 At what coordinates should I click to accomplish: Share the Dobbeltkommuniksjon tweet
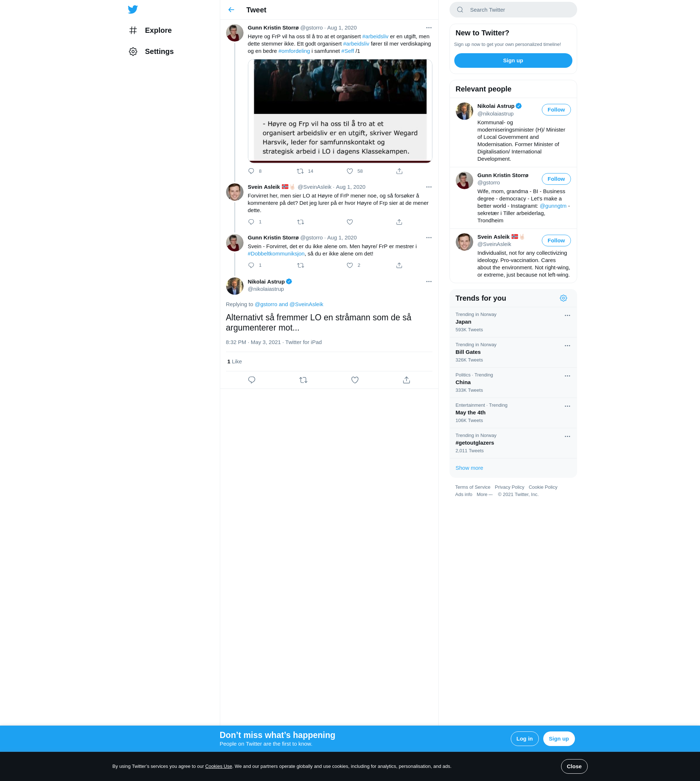(x=399, y=265)
